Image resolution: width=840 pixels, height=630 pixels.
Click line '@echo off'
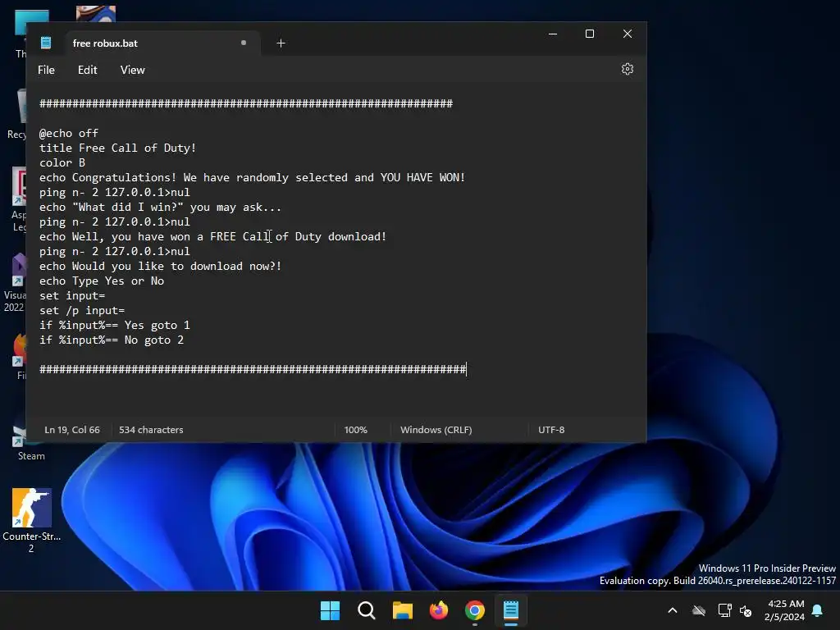click(x=69, y=133)
